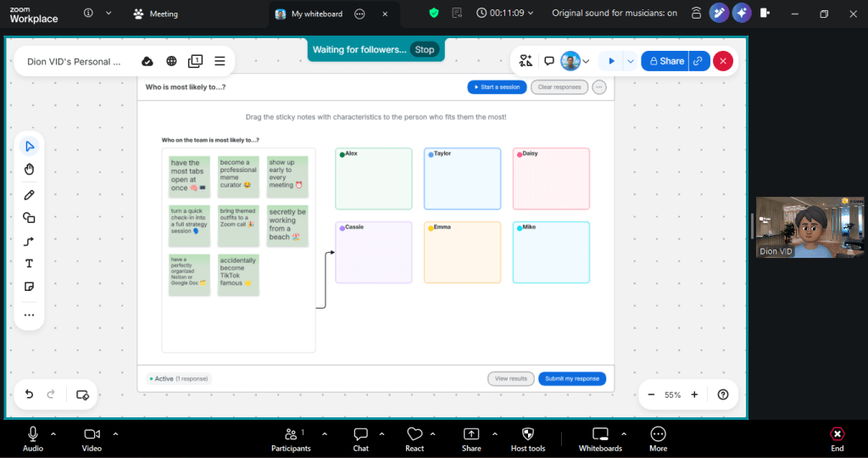Screen dimensions: 868x458
Task: Click the blue Share whiteboard button
Action: (x=665, y=61)
